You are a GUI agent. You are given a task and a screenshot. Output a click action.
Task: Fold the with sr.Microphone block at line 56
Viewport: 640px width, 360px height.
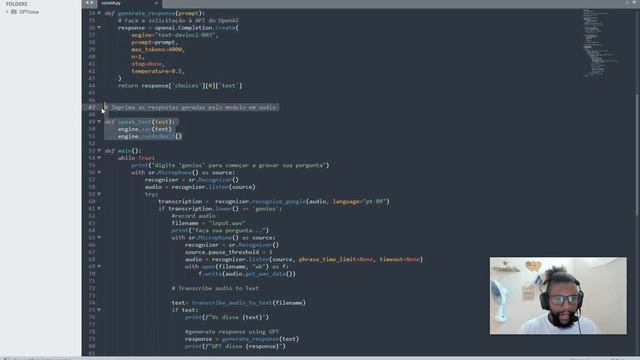(x=99, y=172)
